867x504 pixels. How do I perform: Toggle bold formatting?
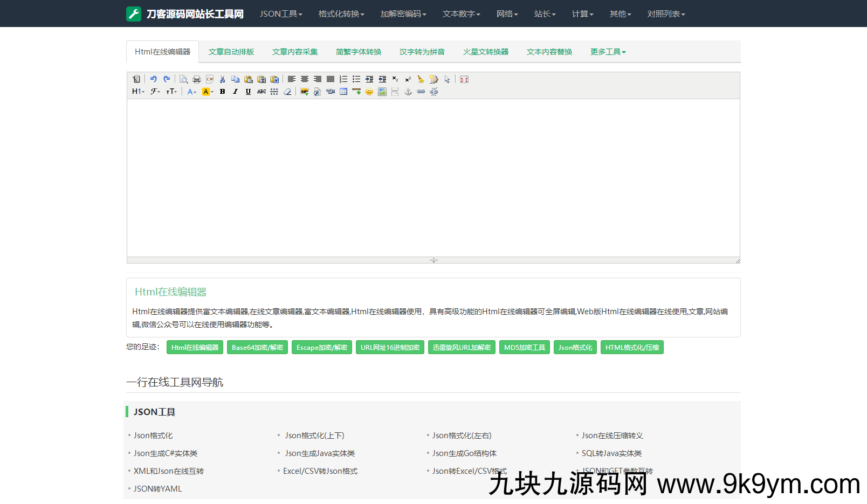tap(222, 92)
